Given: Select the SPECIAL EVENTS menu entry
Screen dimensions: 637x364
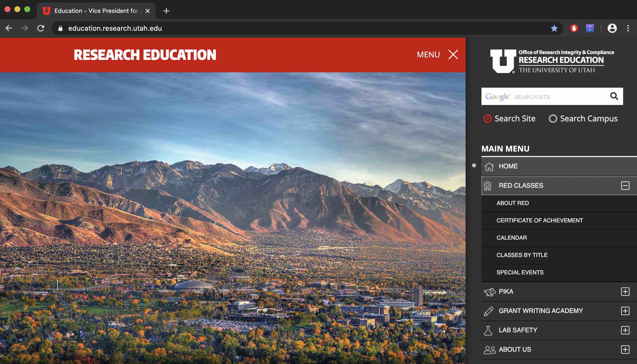Looking at the screenshot, I should point(520,272).
